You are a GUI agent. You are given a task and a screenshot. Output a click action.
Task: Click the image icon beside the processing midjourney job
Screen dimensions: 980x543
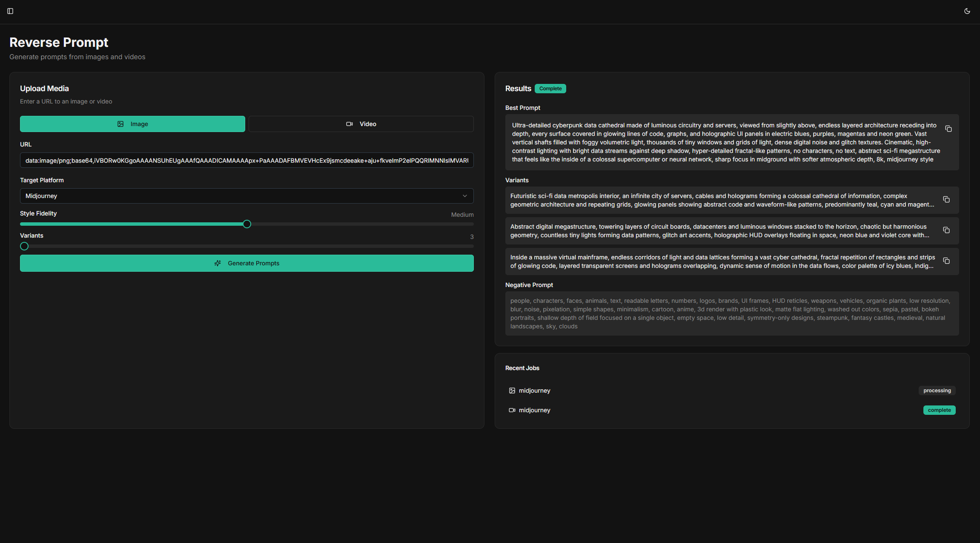pos(512,390)
